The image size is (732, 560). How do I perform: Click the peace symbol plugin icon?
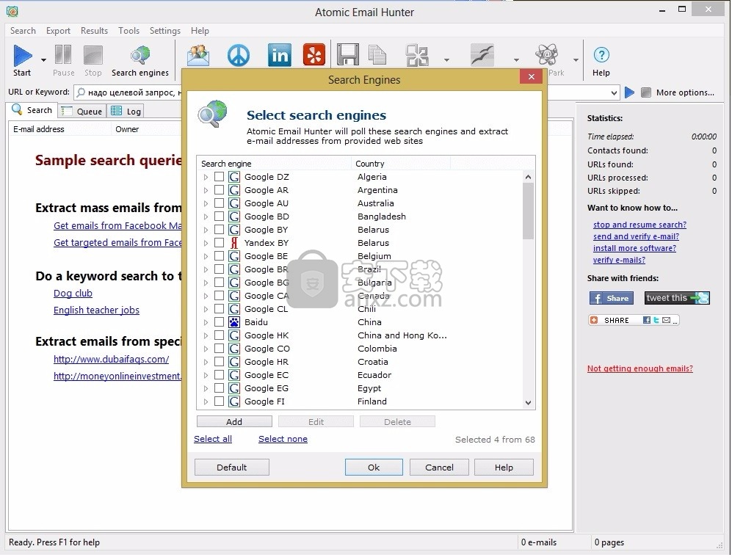click(239, 55)
